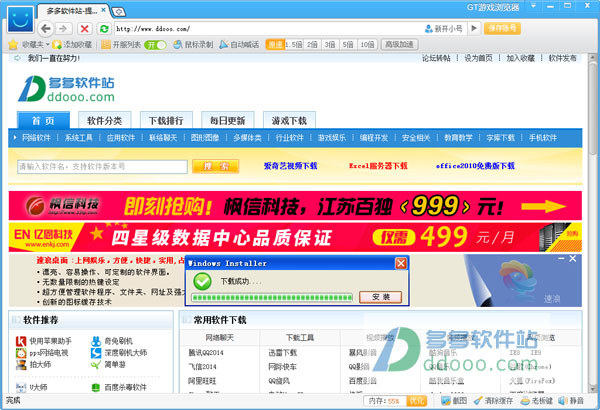Viewport: 600px width, 410px height.
Task: Open the Excel服务器下载 link
Action: 378,166
